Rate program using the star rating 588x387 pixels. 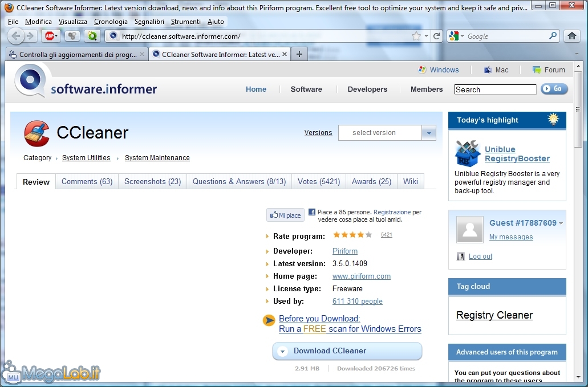click(352, 235)
